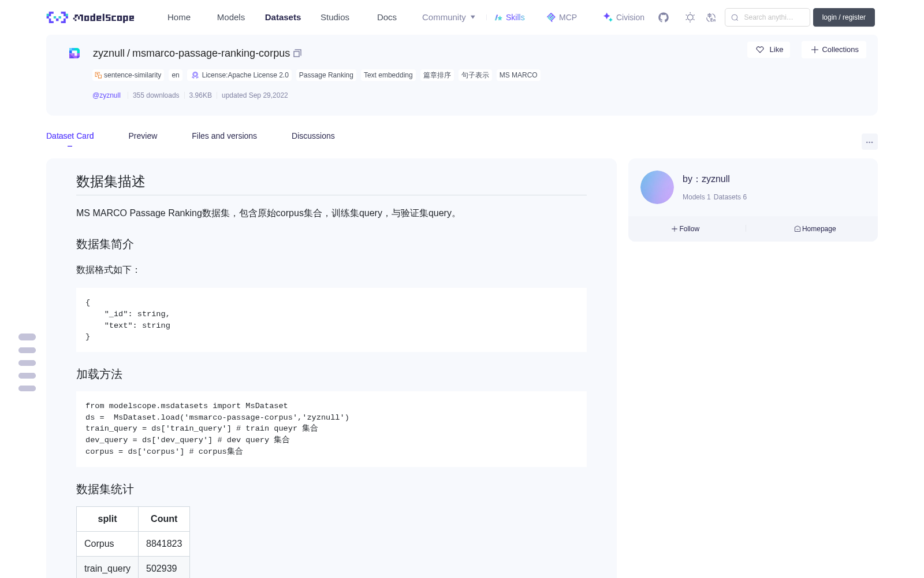Screen dimensions: 924x578
Task: Open the @zyznull profile link
Action: pyautogui.click(x=106, y=95)
